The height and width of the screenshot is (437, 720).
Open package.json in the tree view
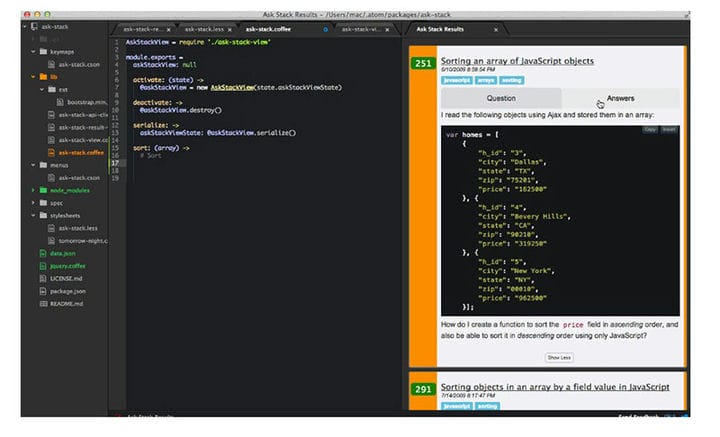click(x=68, y=291)
